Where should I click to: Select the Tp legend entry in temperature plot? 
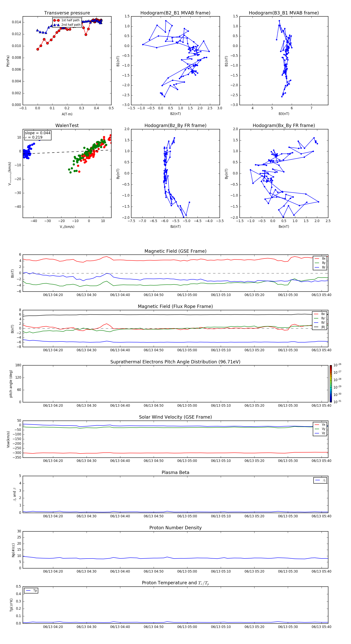[31, 591]
